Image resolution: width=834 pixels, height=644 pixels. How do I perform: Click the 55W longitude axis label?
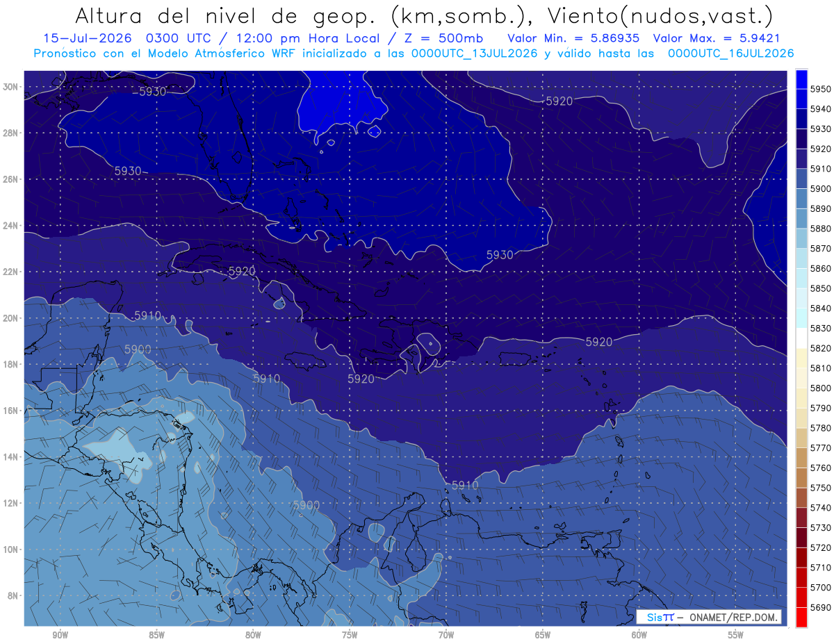coord(736,636)
